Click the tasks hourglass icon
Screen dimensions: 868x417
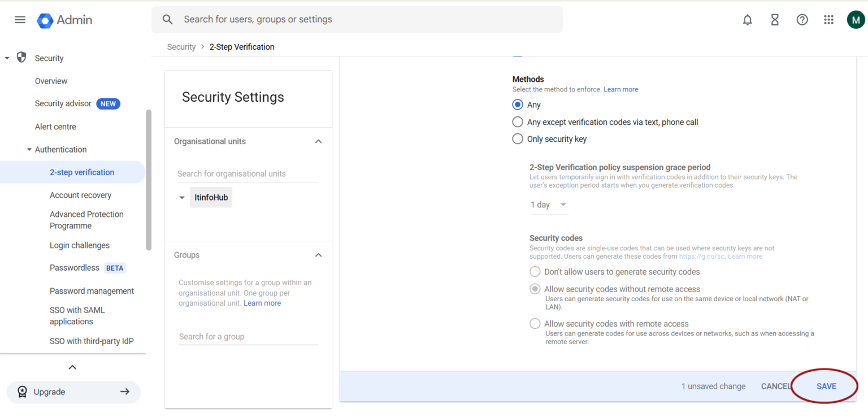(x=774, y=19)
